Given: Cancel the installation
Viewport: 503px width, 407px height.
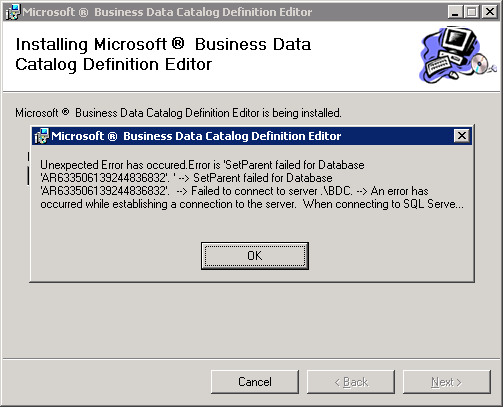Looking at the screenshot, I should [255, 382].
